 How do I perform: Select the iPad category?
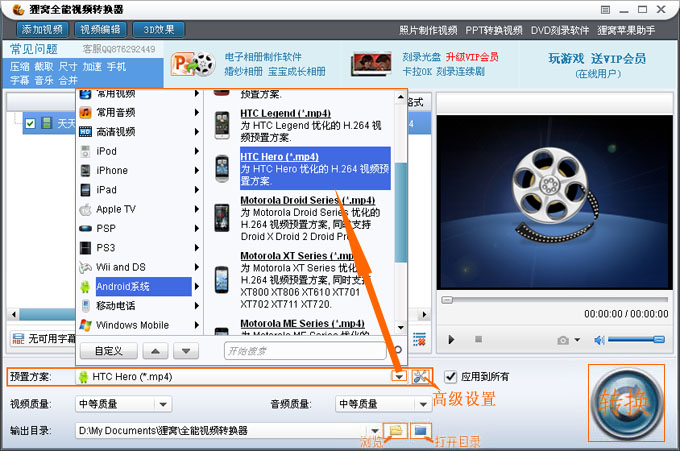pos(106,190)
